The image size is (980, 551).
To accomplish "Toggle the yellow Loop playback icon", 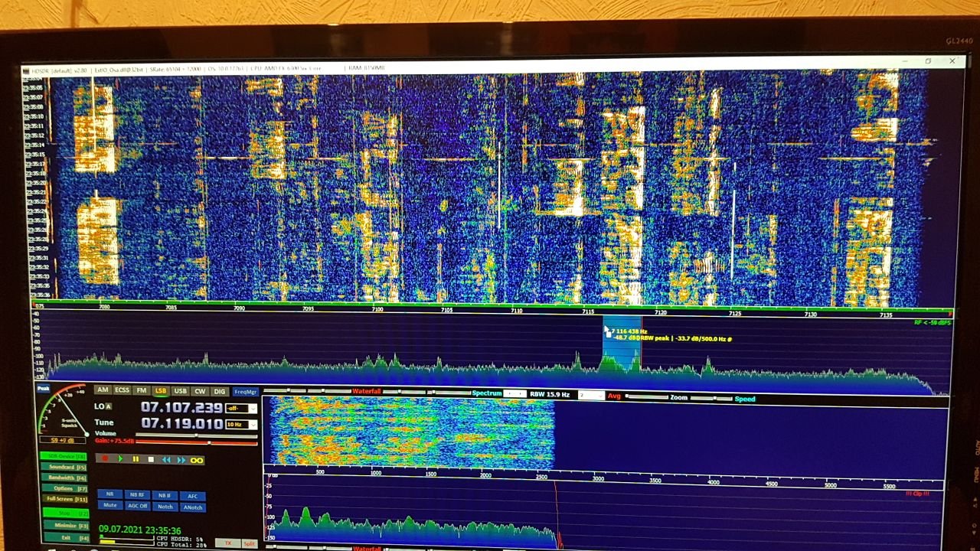I will pos(197,460).
